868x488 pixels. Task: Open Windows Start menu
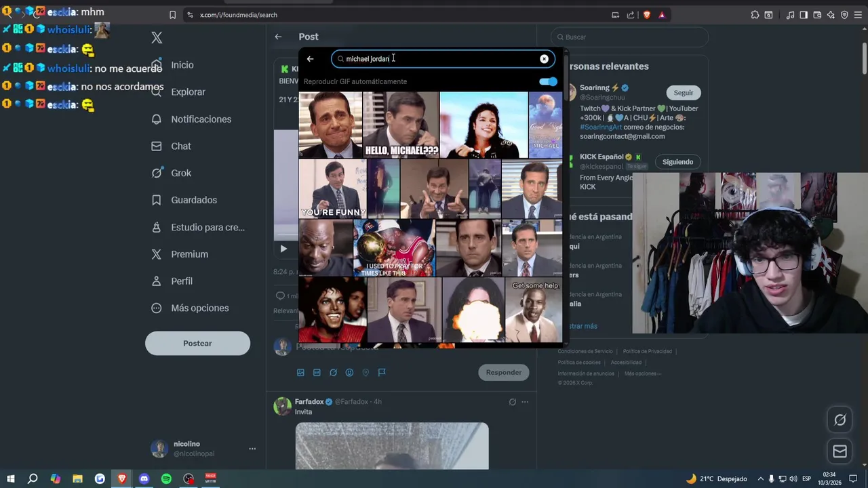coord(11,479)
